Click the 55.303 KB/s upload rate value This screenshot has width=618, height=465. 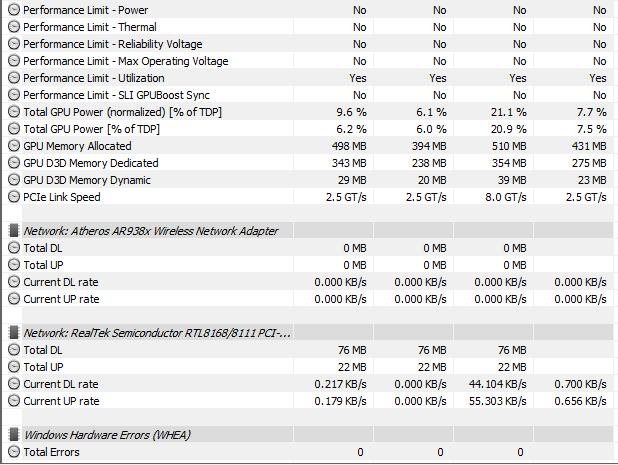pyautogui.click(x=498, y=401)
